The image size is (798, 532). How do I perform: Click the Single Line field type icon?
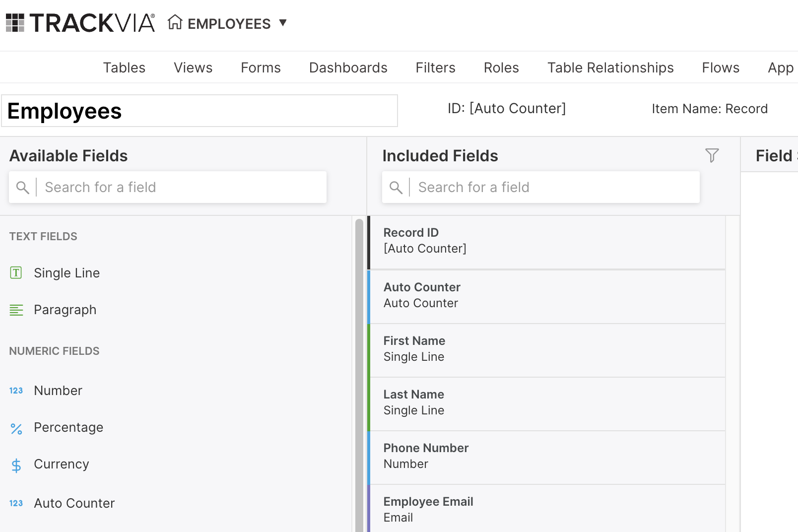click(16, 272)
